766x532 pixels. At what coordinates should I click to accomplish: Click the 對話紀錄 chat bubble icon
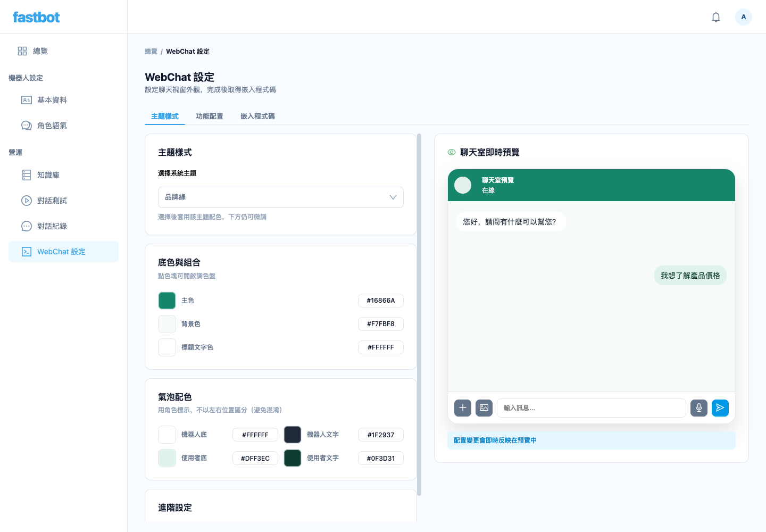[x=27, y=226]
